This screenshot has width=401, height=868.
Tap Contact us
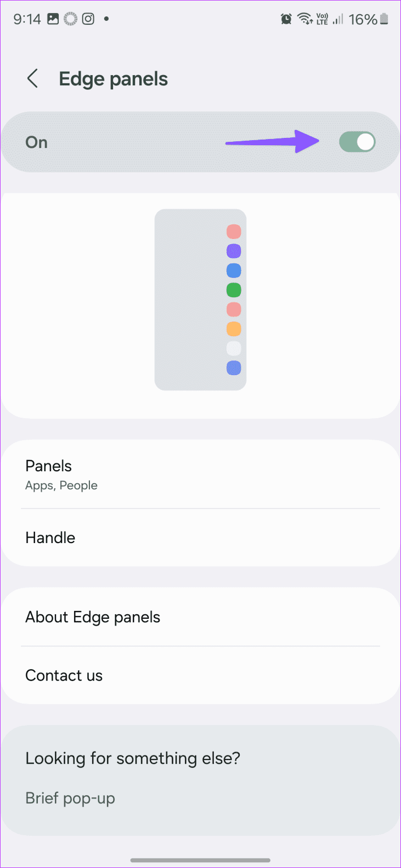(200, 675)
